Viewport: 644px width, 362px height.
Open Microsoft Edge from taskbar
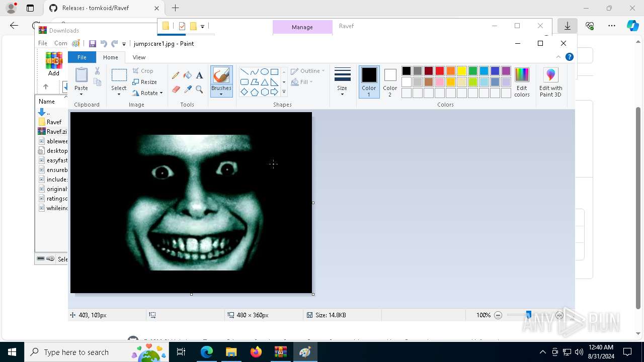tap(207, 352)
